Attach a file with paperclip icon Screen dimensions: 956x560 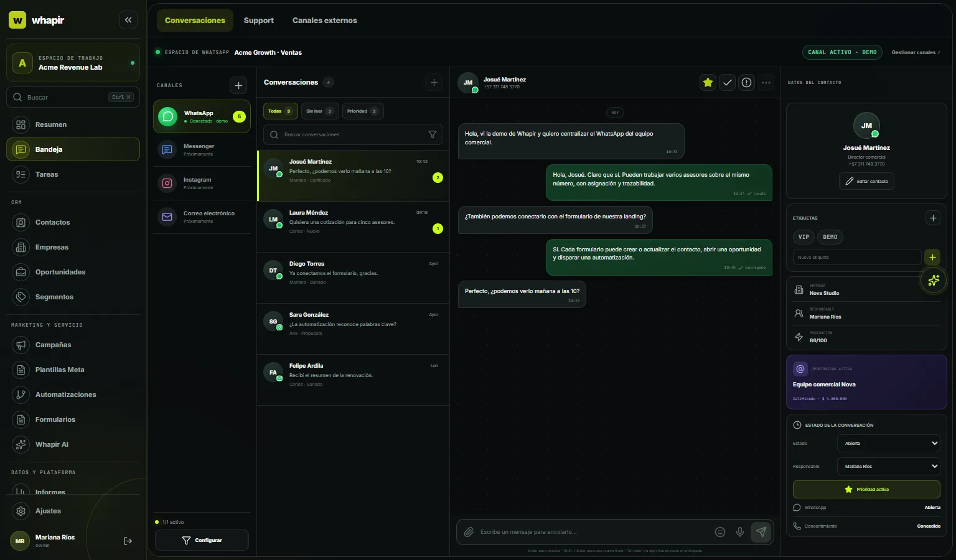[x=469, y=532]
